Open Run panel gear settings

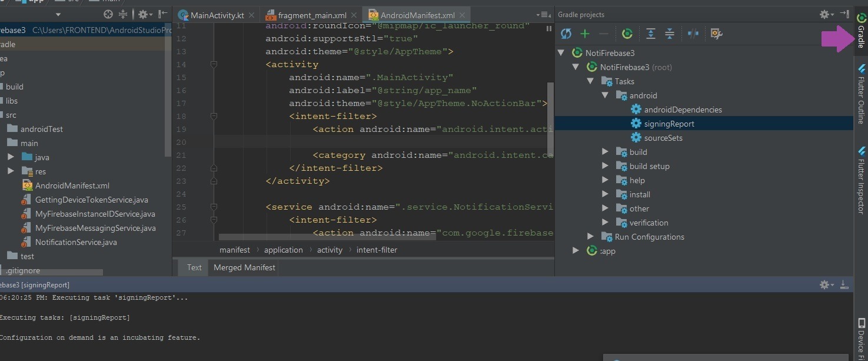[x=827, y=285]
